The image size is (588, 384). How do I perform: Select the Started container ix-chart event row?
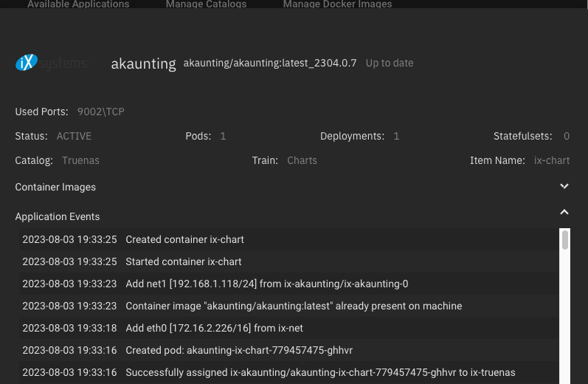(x=184, y=261)
